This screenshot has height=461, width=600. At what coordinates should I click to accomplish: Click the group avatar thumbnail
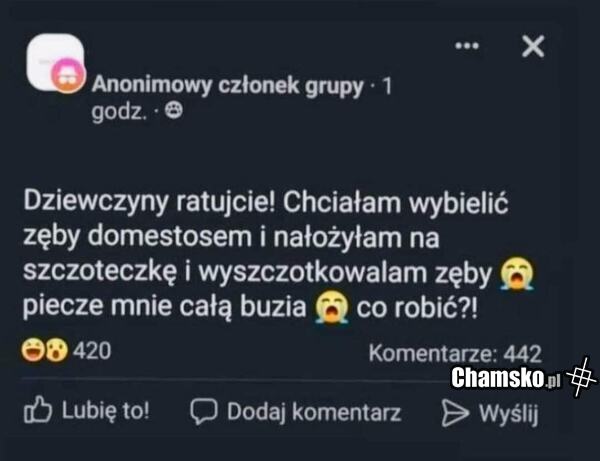(56, 61)
